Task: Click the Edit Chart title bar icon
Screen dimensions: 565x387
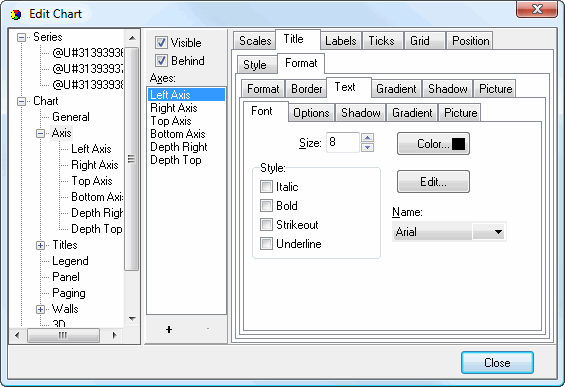Action: point(16,14)
